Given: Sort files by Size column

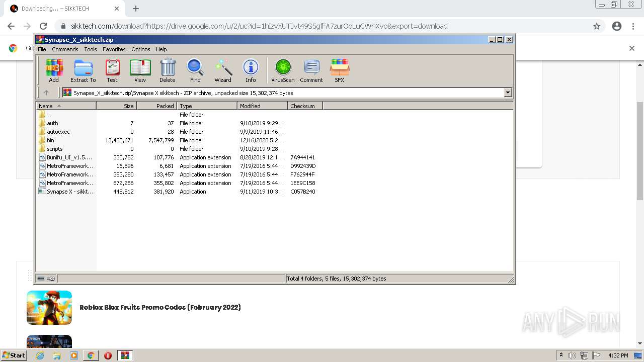Looking at the screenshot, I should 116,106.
